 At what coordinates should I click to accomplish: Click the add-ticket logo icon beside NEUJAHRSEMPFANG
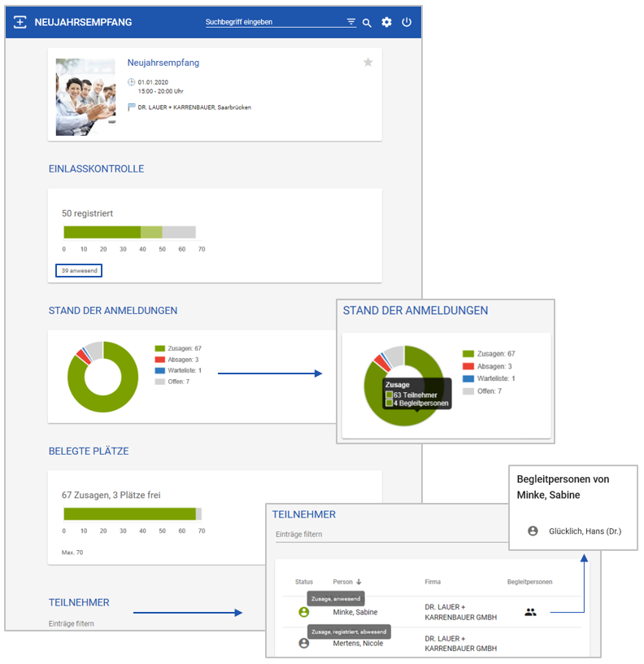coord(20,22)
